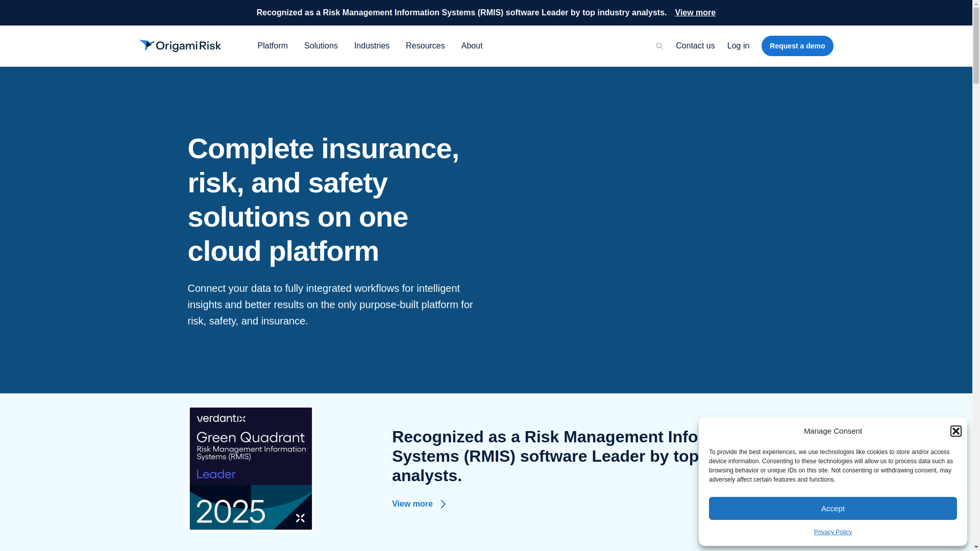Click the 'Connect your data' paragraph
980x551 pixels.
point(330,305)
